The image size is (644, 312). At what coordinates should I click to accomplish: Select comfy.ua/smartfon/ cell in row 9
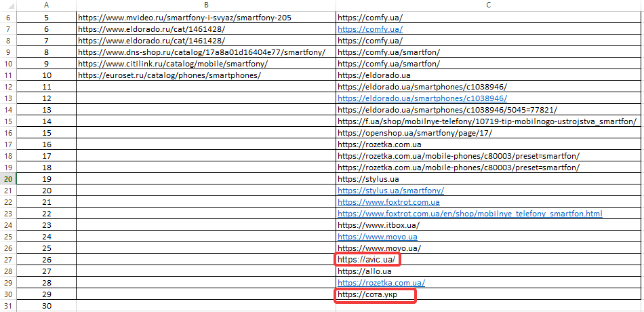(489, 52)
